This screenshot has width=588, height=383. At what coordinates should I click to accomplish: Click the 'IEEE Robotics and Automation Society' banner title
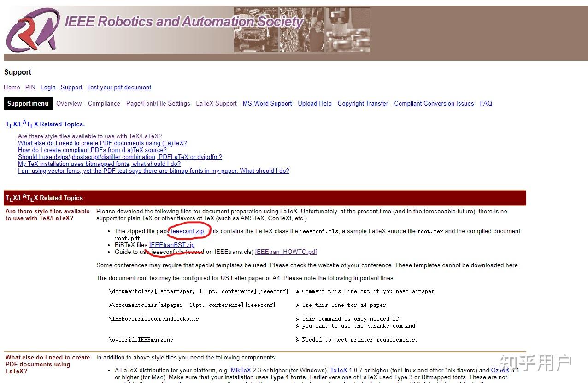point(184,22)
